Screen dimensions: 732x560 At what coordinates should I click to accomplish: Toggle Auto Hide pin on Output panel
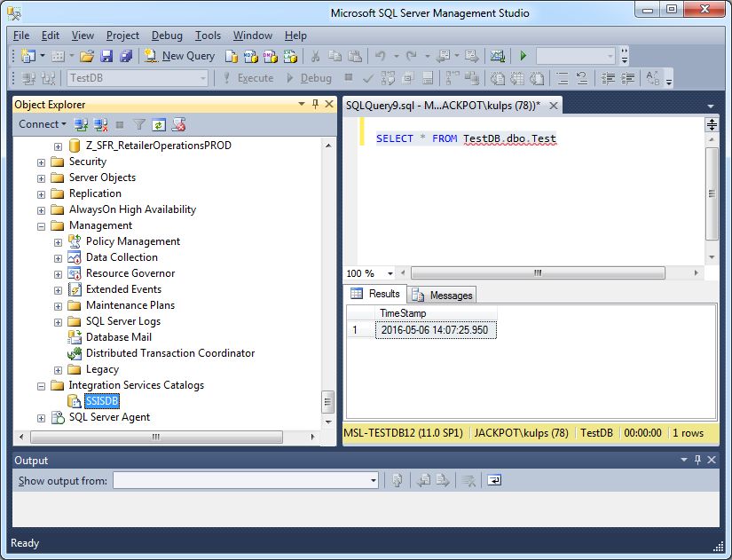pyautogui.click(x=698, y=460)
